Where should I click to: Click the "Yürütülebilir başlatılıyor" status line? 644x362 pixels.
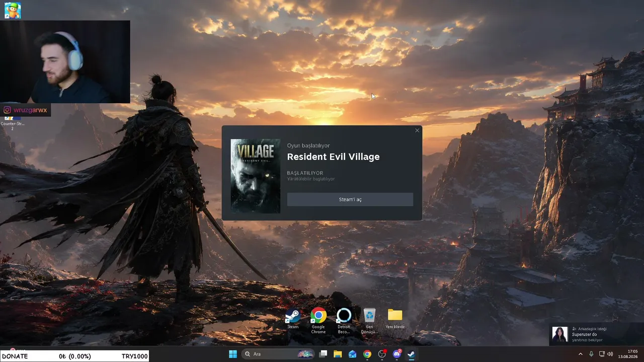(x=311, y=179)
